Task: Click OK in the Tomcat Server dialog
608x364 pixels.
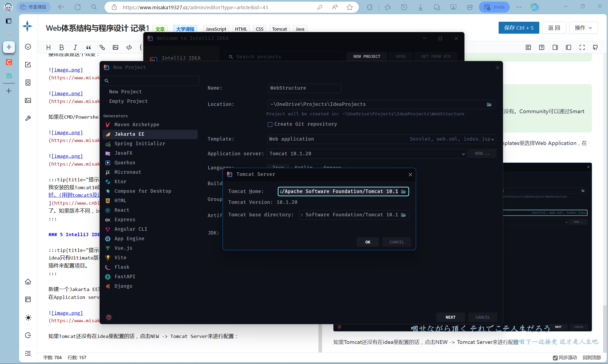Action: pos(368,242)
